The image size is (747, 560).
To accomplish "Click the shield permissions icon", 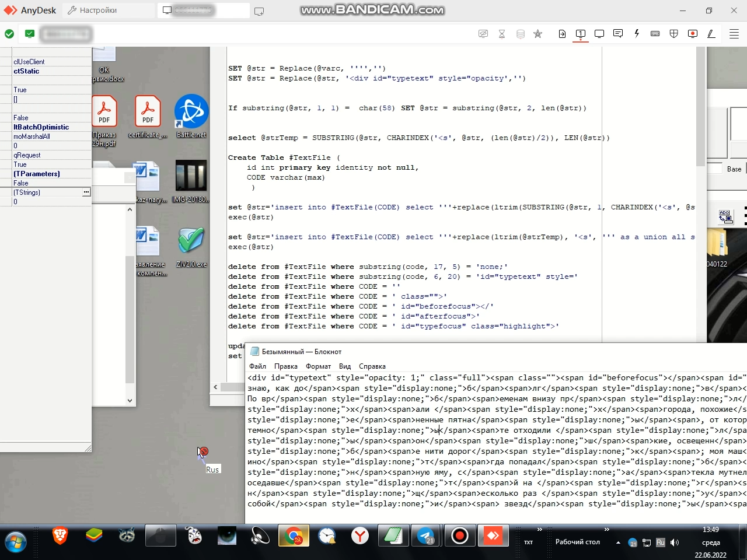I will coord(674,34).
